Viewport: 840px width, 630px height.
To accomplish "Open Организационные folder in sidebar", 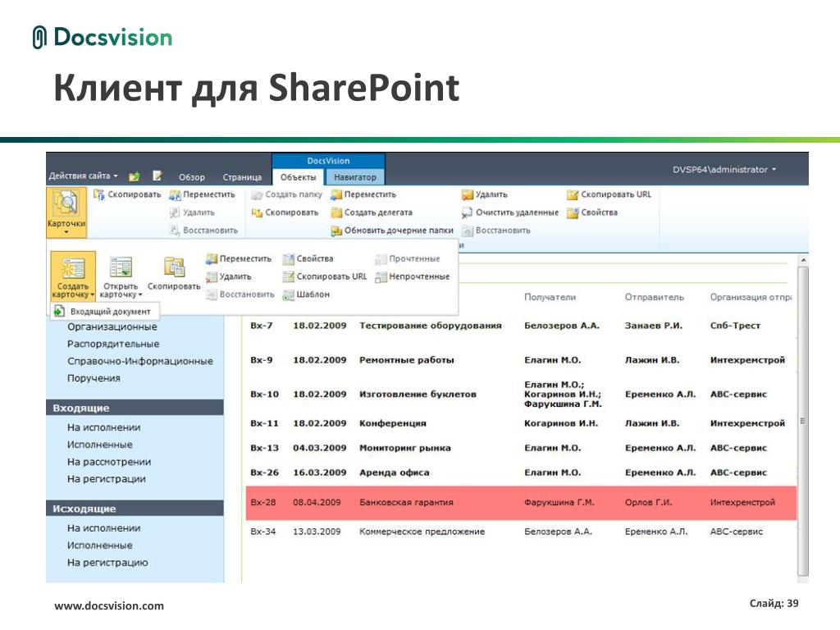I will click(x=112, y=326).
